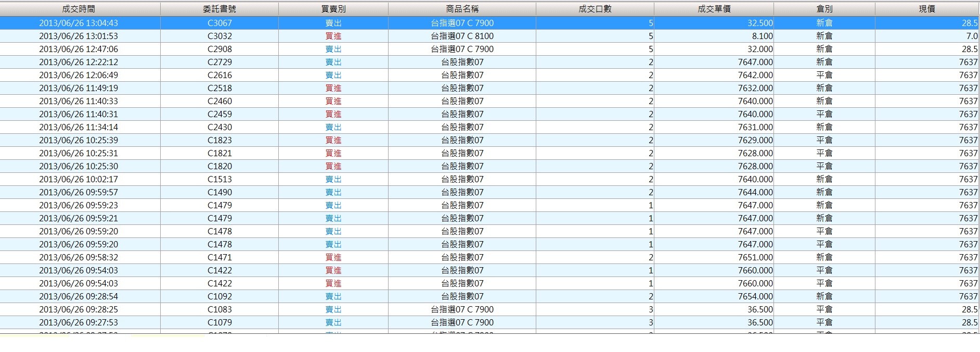
Task: Select order number C2729
Action: point(220,62)
